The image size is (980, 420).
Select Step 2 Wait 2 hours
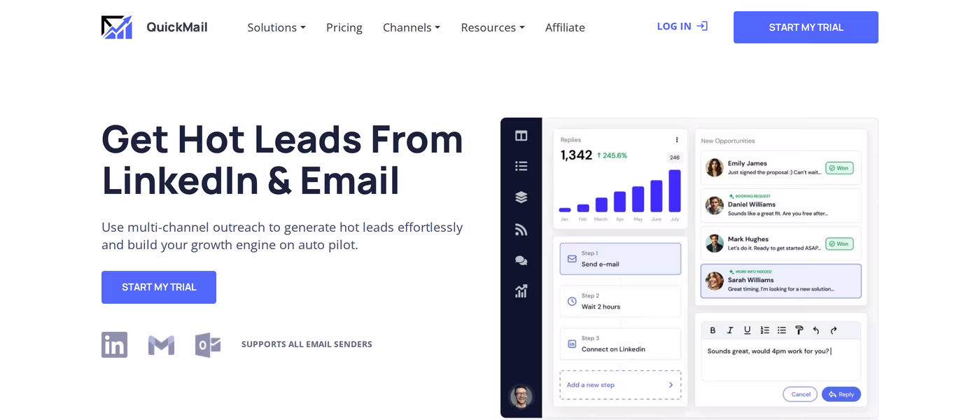(x=620, y=301)
